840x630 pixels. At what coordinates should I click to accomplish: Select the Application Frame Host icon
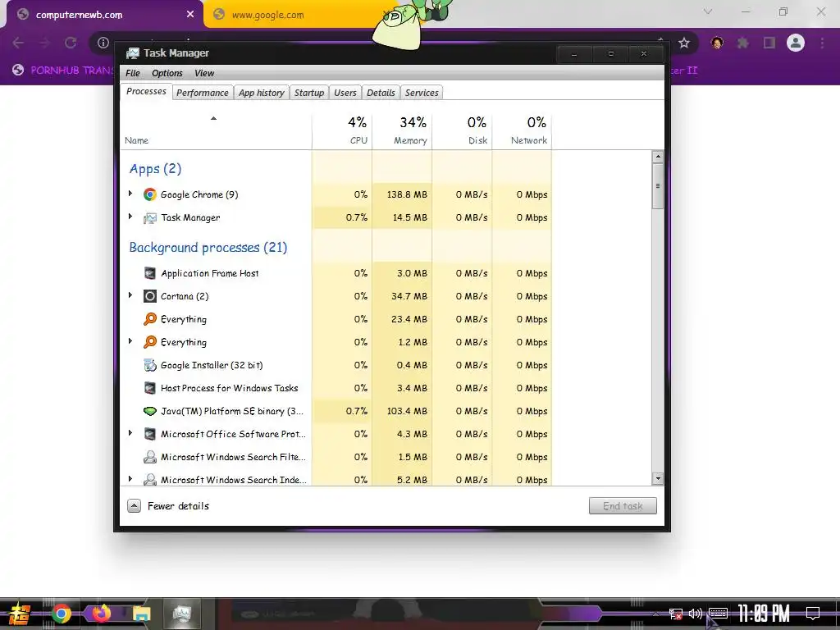(x=150, y=273)
